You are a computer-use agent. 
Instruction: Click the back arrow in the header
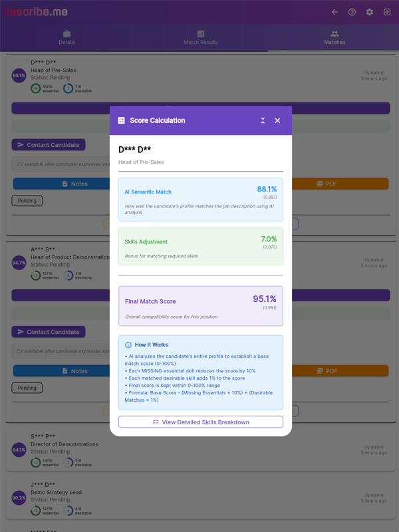tap(334, 11)
